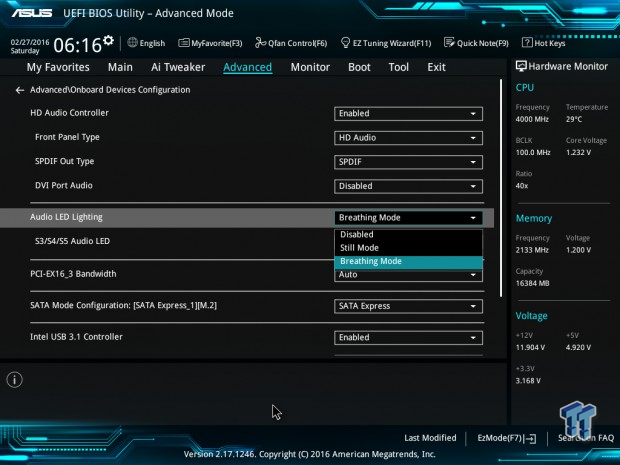Screen dimensions: 620x465
Task: Open the clock settings gear icon
Action: [108, 40]
